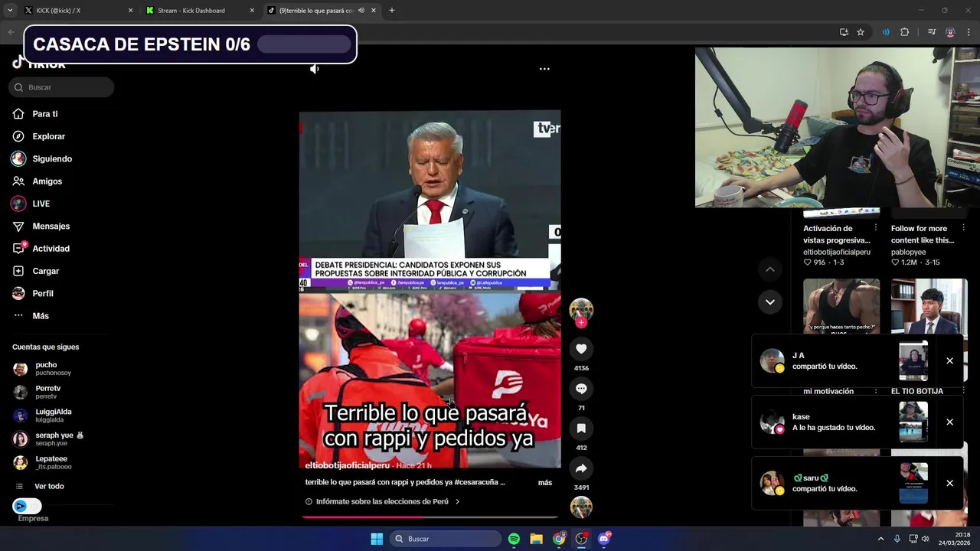The height and width of the screenshot is (551, 980).
Task: Mute audio on the active TikTok browser tab
Action: point(361,11)
